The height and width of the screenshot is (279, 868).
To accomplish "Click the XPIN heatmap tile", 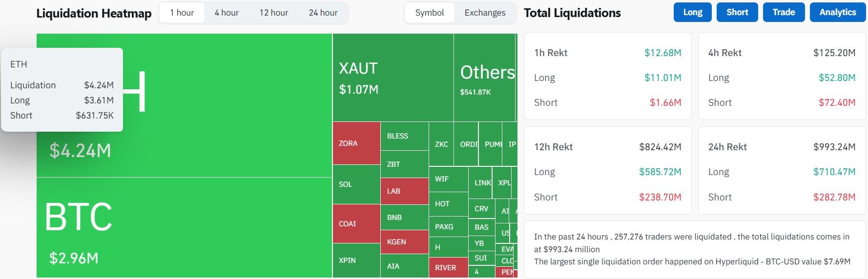I will pos(356,260).
